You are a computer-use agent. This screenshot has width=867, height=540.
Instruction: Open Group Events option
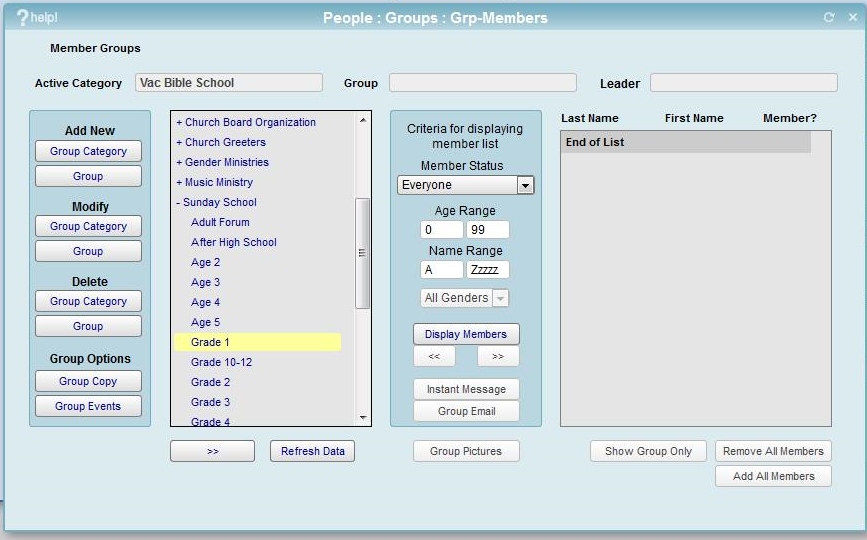point(88,406)
